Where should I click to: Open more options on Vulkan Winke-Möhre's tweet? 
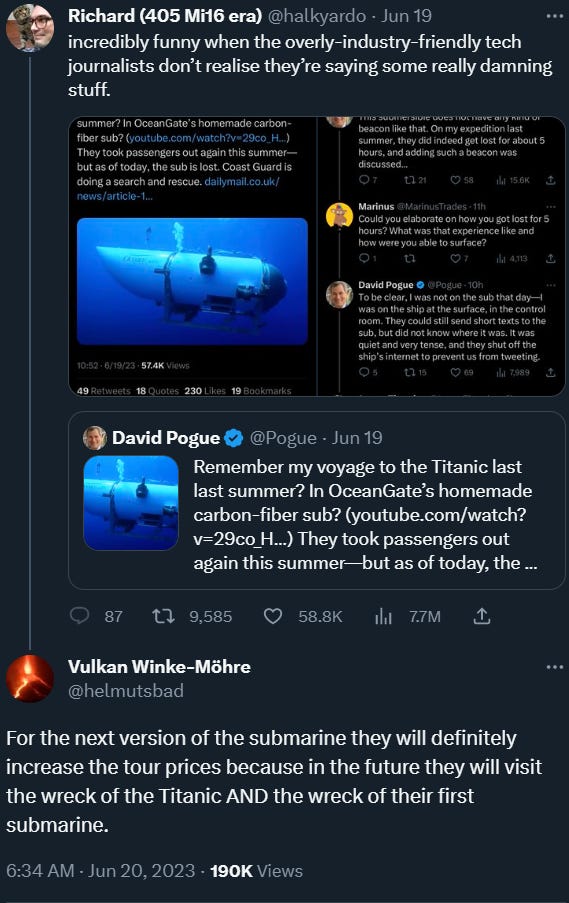pos(554,667)
